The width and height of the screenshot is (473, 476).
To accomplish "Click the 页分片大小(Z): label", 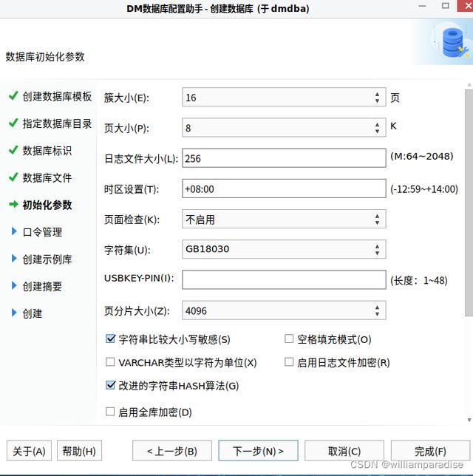I will [137, 311].
